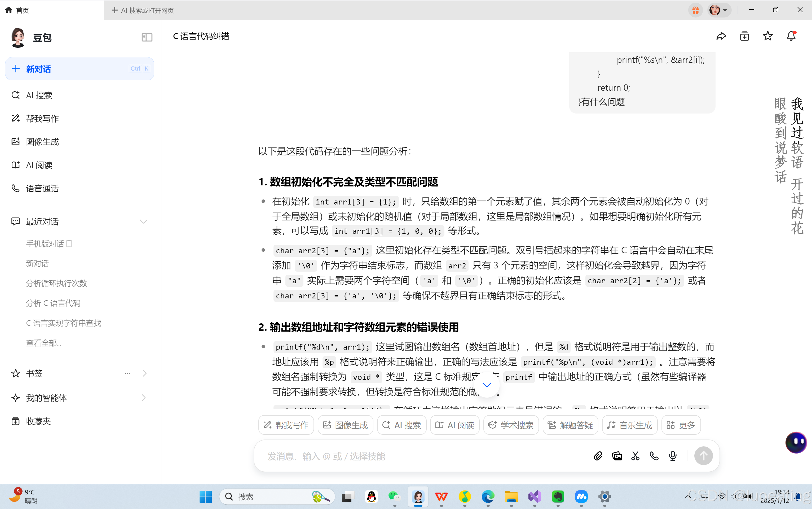The width and height of the screenshot is (812, 509).
Task: Collapse the 最近对话 list
Action: [144, 221]
